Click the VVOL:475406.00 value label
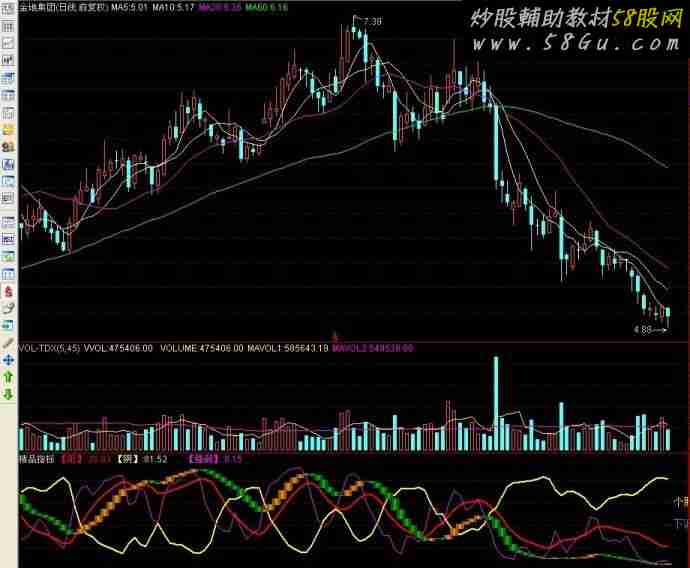This screenshot has width=690, height=568. pyautogui.click(x=118, y=348)
